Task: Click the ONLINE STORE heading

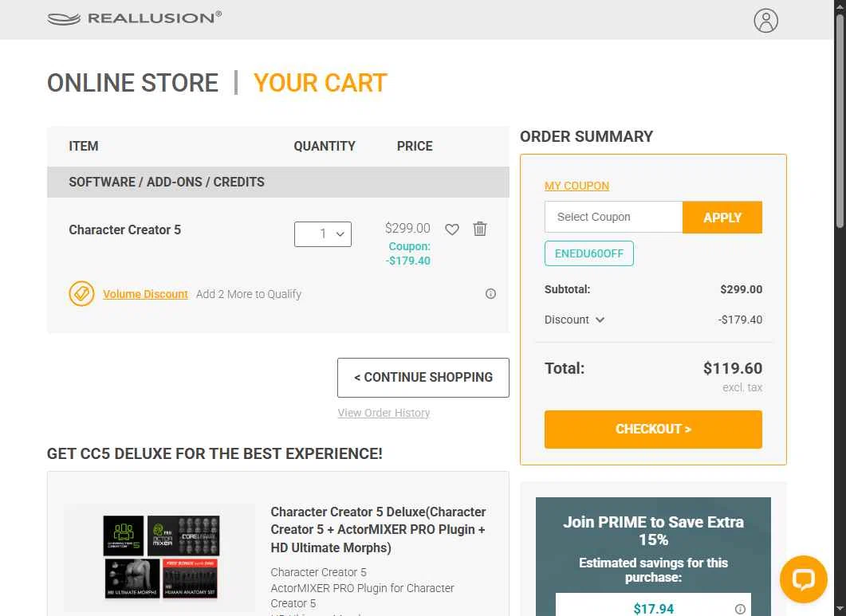Action: 132,83
